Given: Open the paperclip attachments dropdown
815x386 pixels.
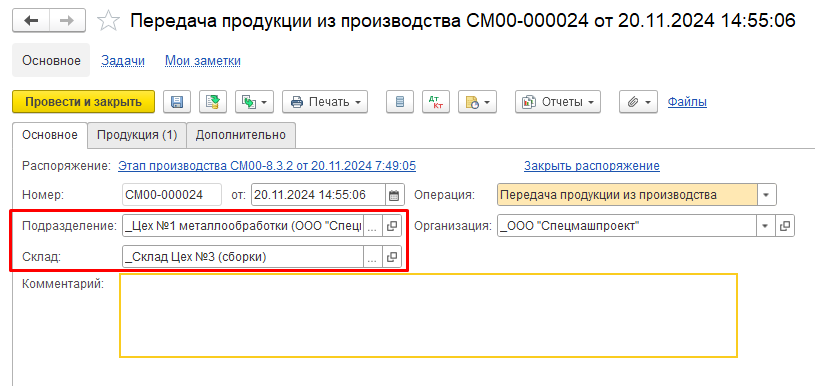Looking at the screenshot, I should 638,102.
